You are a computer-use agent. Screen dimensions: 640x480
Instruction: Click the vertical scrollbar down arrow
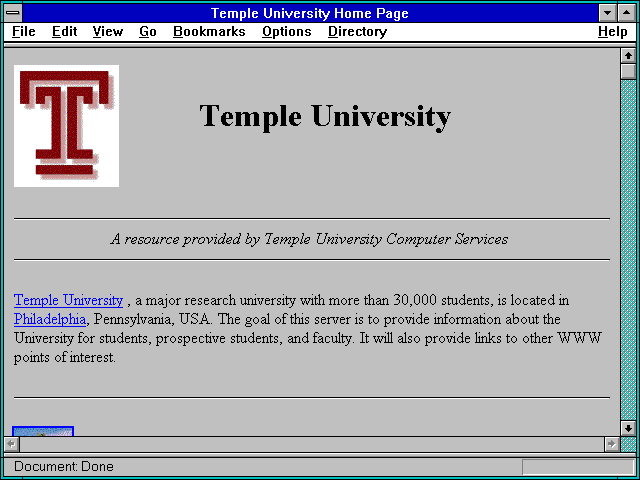click(x=628, y=429)
